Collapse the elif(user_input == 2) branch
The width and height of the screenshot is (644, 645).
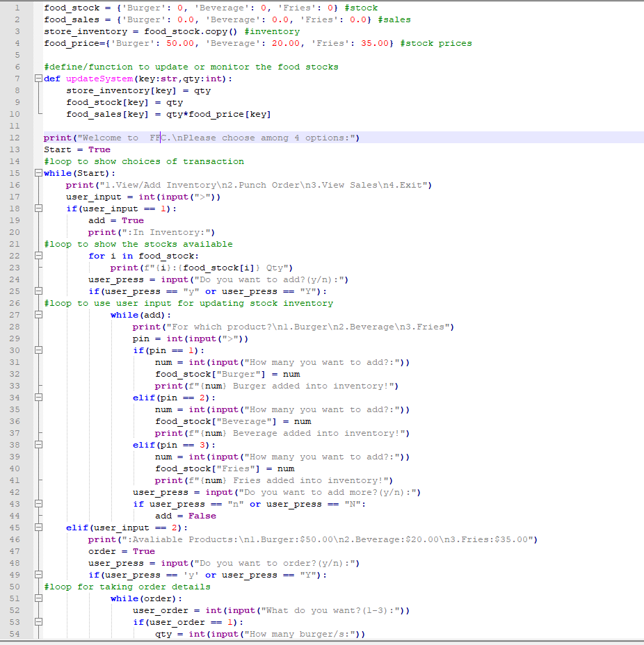pos(38,528)
